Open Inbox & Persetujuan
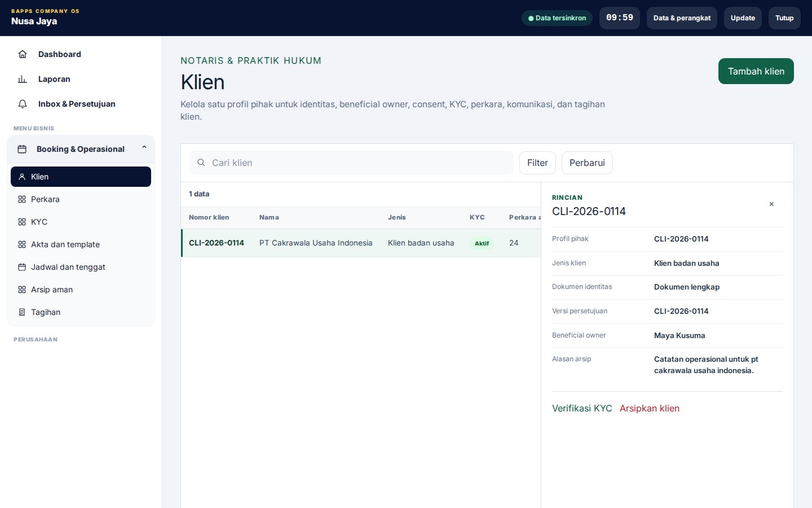Image resolution: width=812 pixels, height=508 pixels. pyautogui.click(x=81, y=104)
